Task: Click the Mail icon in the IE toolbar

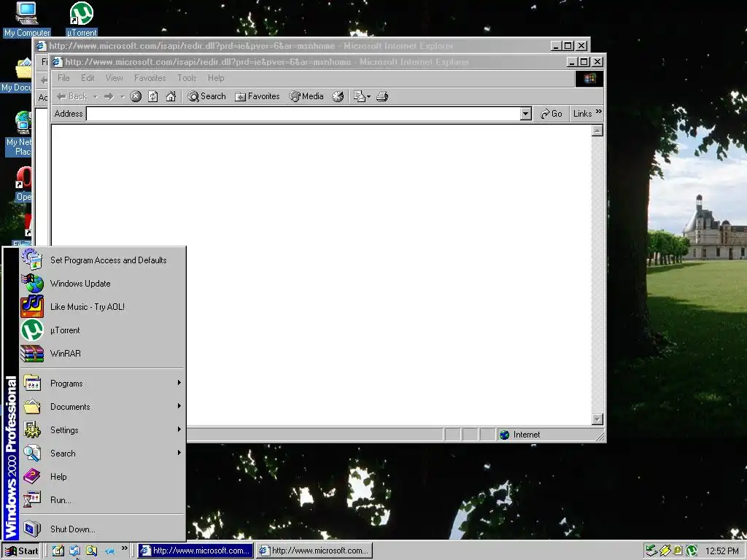Action: 359,96
